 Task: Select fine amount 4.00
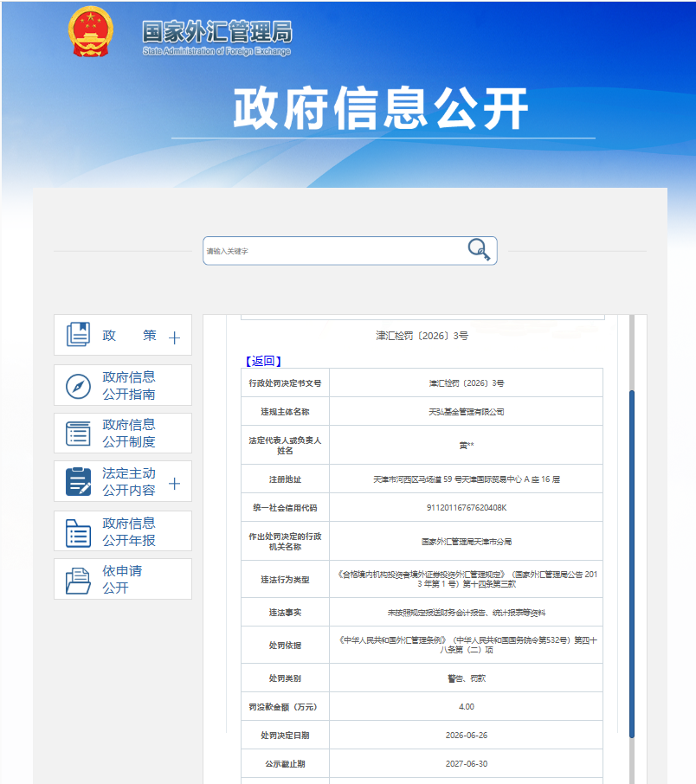pos(467,706)
